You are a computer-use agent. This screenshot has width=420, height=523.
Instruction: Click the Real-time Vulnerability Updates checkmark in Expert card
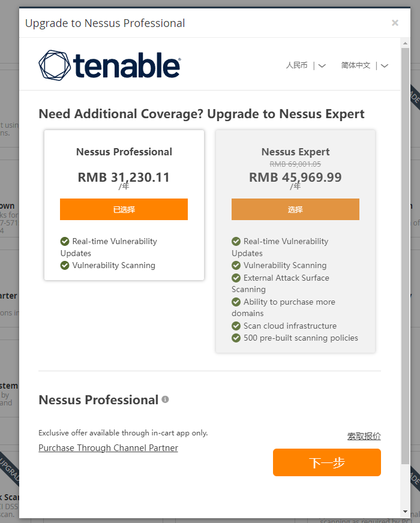click(236, 241)
